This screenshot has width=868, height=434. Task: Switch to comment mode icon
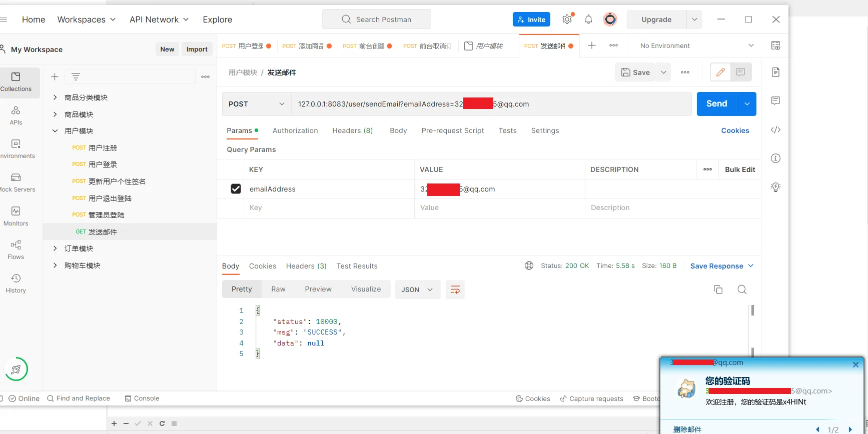[740, 72]
